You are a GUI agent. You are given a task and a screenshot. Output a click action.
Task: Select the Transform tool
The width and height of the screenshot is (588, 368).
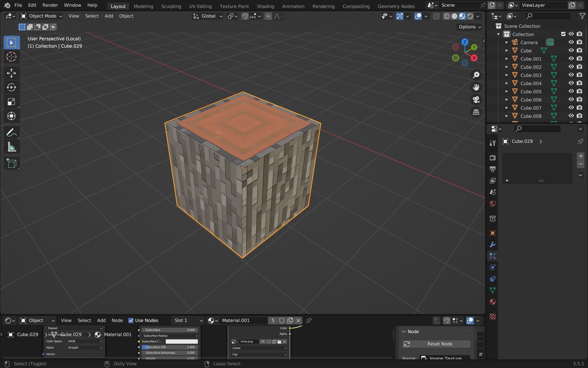pos(11,116)
